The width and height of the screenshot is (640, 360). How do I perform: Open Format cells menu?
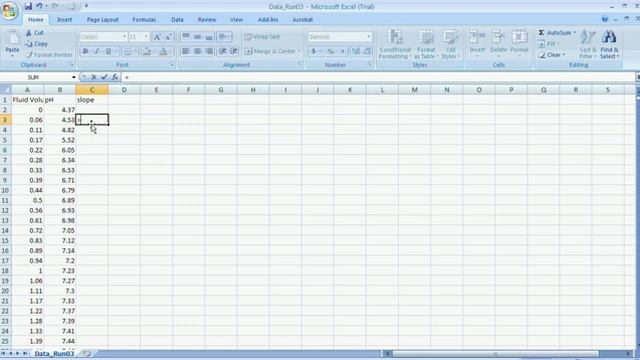[x=519, y=43]
